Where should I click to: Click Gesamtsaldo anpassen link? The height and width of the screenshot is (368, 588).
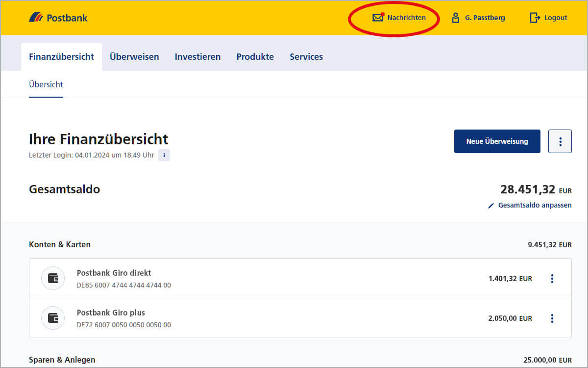(x=535, y=206)
